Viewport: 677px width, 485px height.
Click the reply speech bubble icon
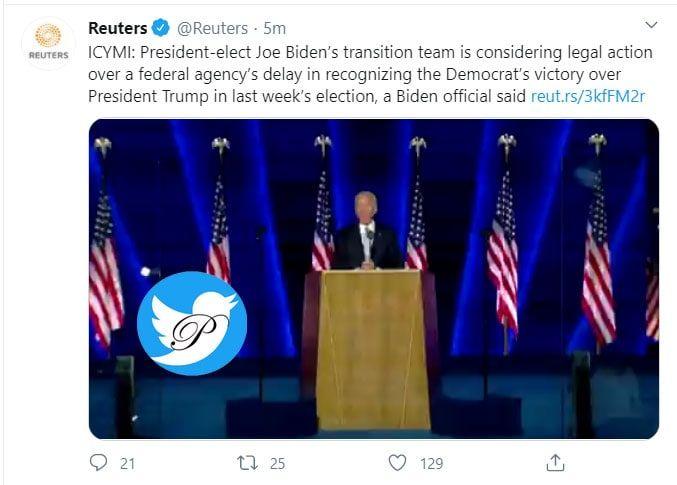[99, 463]
